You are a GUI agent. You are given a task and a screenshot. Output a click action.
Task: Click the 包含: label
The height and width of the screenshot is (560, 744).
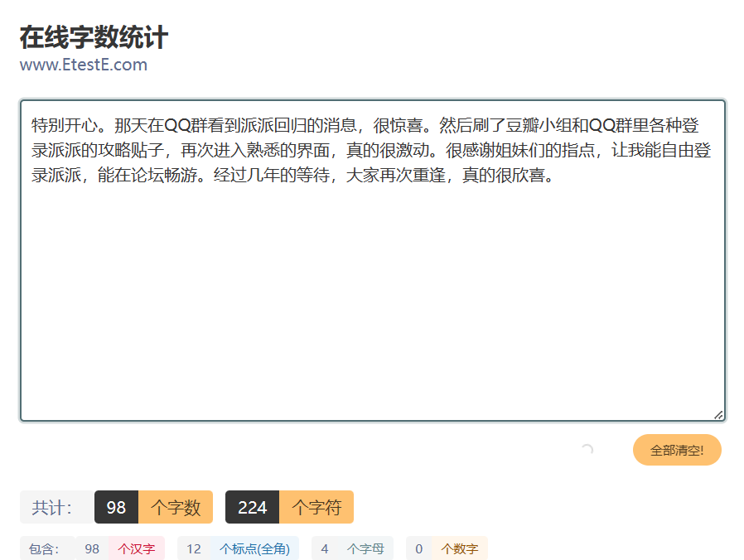(x=47, y=548)
